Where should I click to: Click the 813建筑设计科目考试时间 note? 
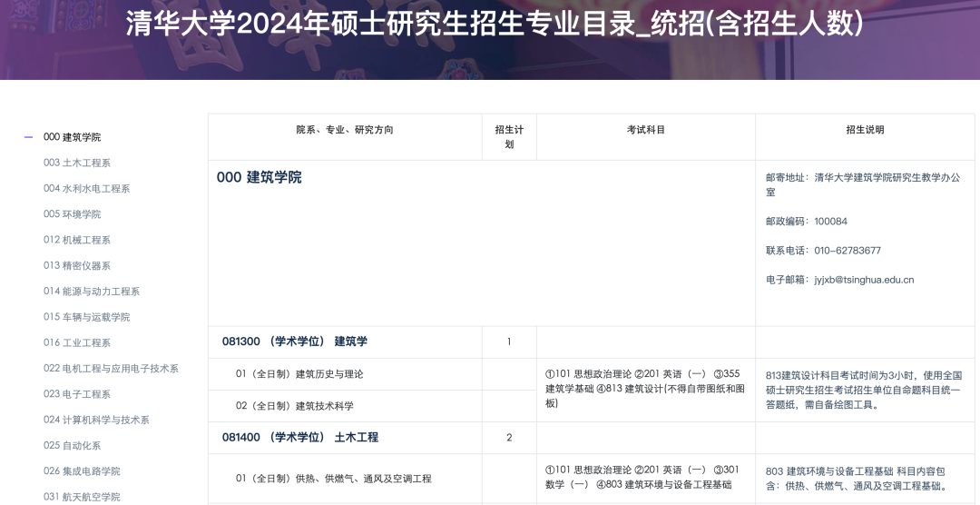point(864,390)
